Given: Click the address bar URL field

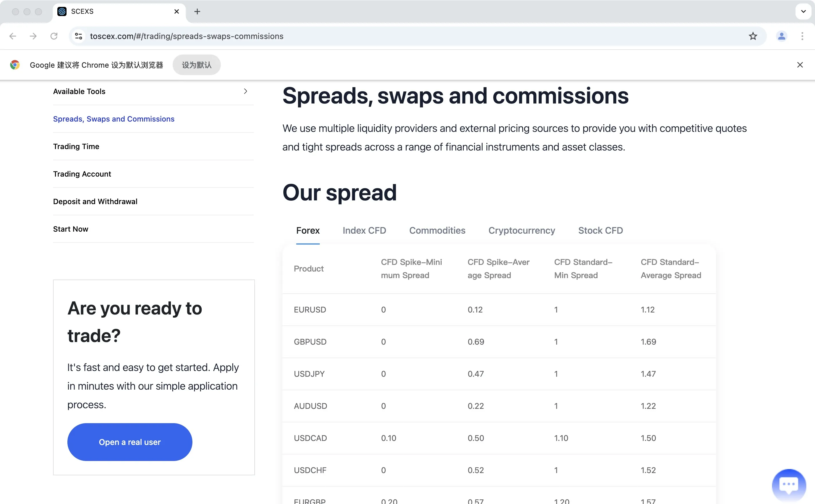Looking at the screenshot, I should coord(413,36).
